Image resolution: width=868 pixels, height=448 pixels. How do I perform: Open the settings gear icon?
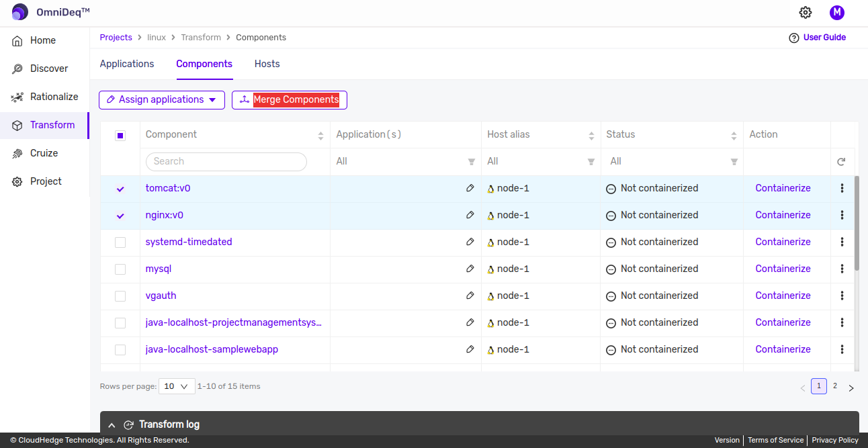(x=806, y=12)
